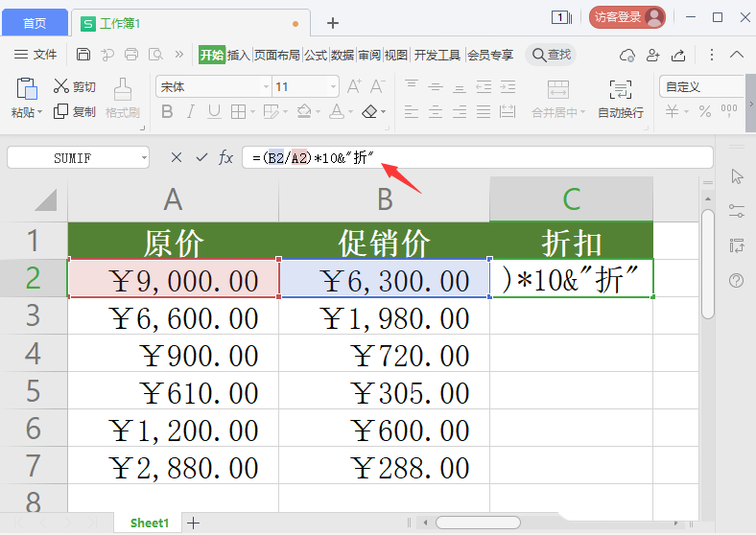Open fill color dropdown arrow
The image size is (756, 535).
(318, 112)
